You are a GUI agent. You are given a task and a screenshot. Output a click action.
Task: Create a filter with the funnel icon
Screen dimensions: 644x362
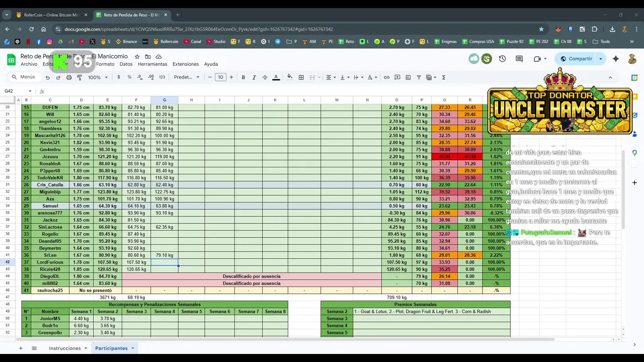pyautogui.click(x=419, y=77)
